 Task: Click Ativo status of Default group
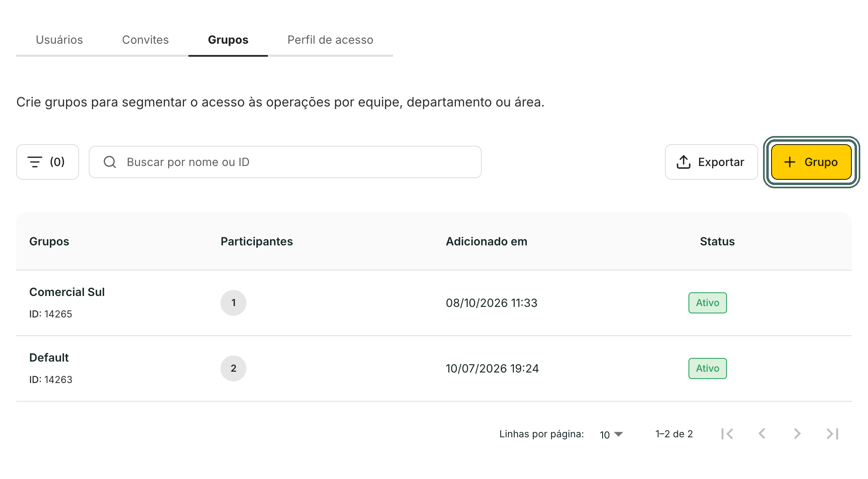point(708,368)
